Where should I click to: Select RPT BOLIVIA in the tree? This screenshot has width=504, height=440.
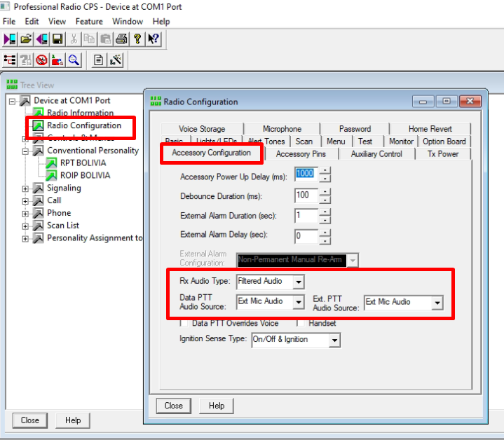tap(83, 163)
